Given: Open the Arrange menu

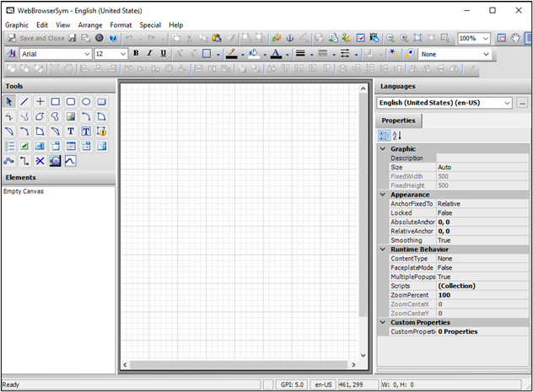Looking at the screenshot, I should (90, 25).
